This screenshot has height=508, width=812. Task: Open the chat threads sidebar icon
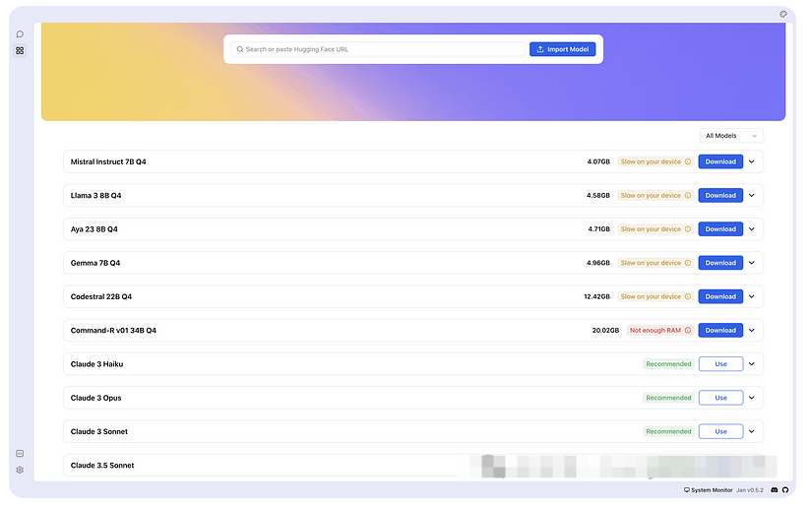tap(20, 34)
